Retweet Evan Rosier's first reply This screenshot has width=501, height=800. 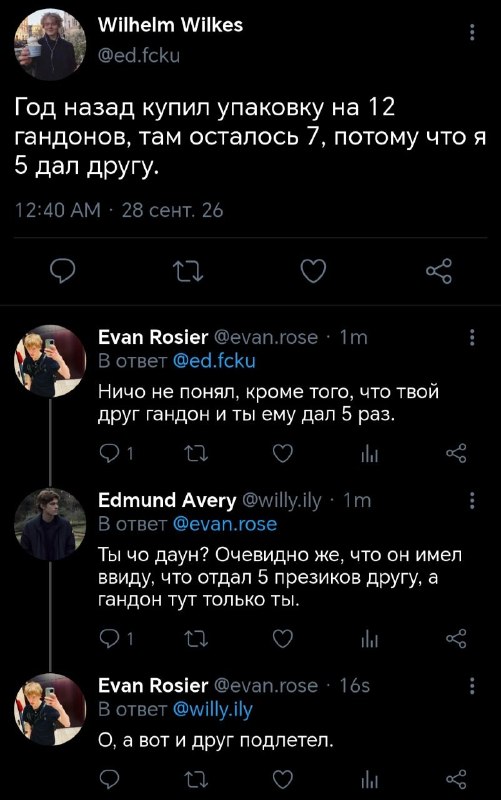196,453
